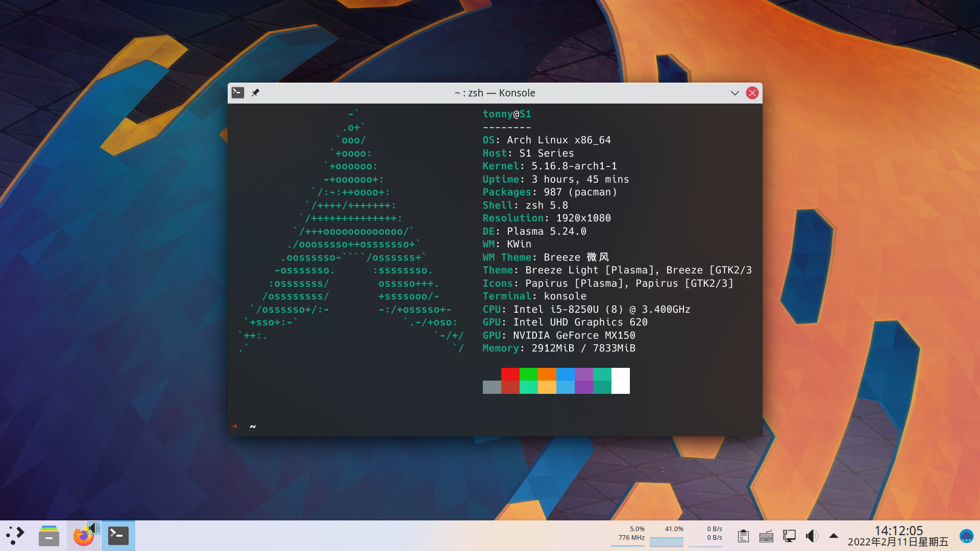Image resolution: width=980 pixels, height=551 pixels.
Task: Open the Disks and Devices tray icon
Action: pyautogui.click(x=789, y=536)
